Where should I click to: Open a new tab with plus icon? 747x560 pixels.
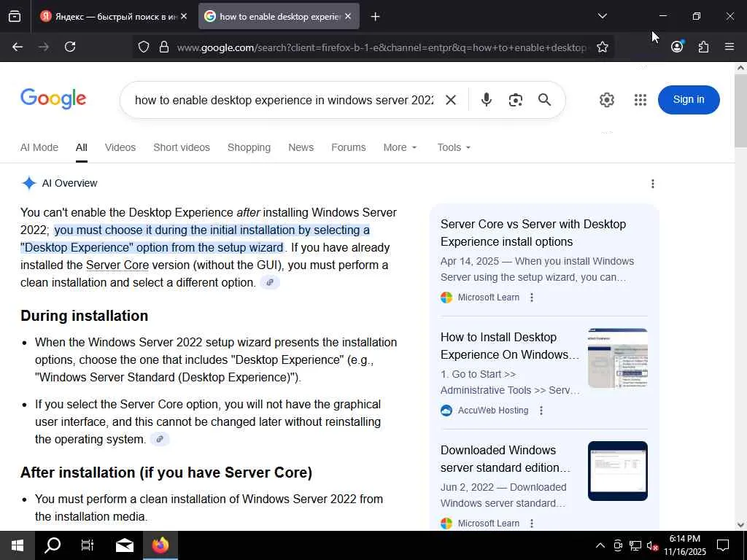coord(375,17)
